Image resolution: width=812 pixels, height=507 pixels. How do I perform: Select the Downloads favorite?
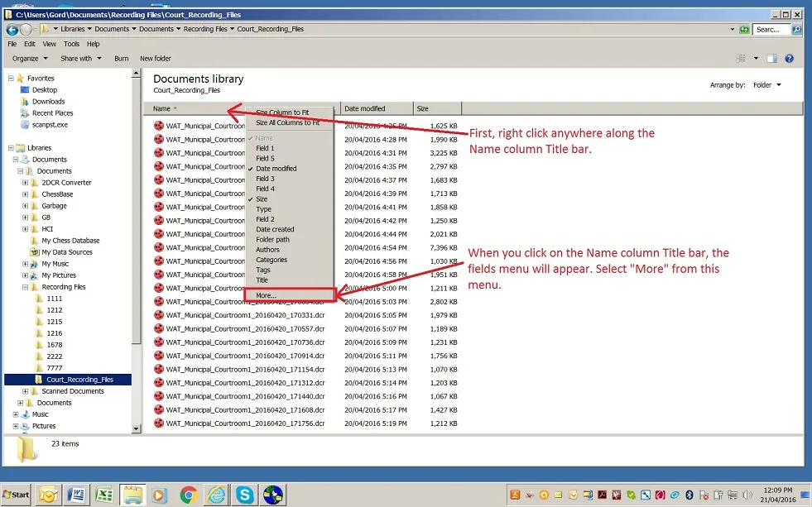(x=48, y=102)
